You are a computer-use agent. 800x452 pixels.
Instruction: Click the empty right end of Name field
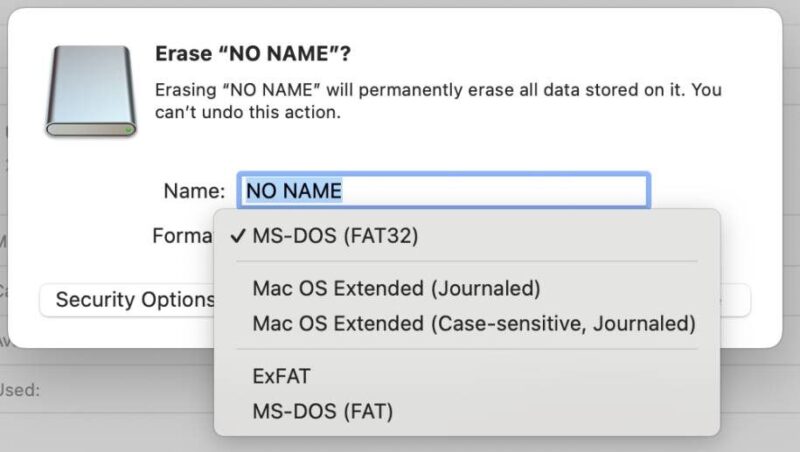600,190
